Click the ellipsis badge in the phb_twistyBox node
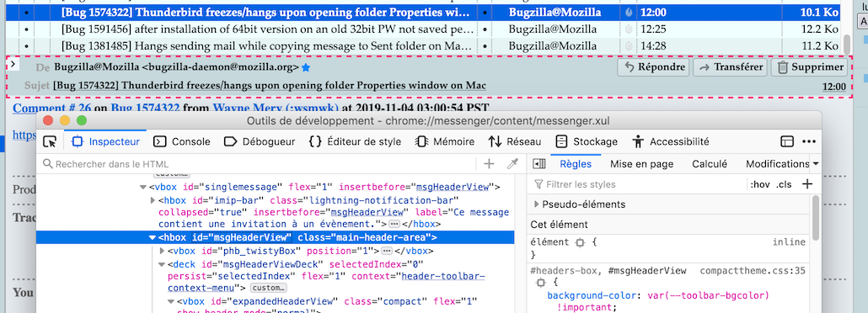The width and height of the screenshot is (868, 313). click(387, 251)
